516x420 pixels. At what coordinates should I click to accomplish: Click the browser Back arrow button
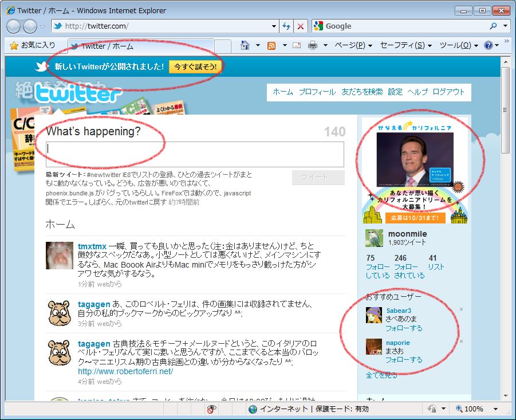tap(14, 26)
